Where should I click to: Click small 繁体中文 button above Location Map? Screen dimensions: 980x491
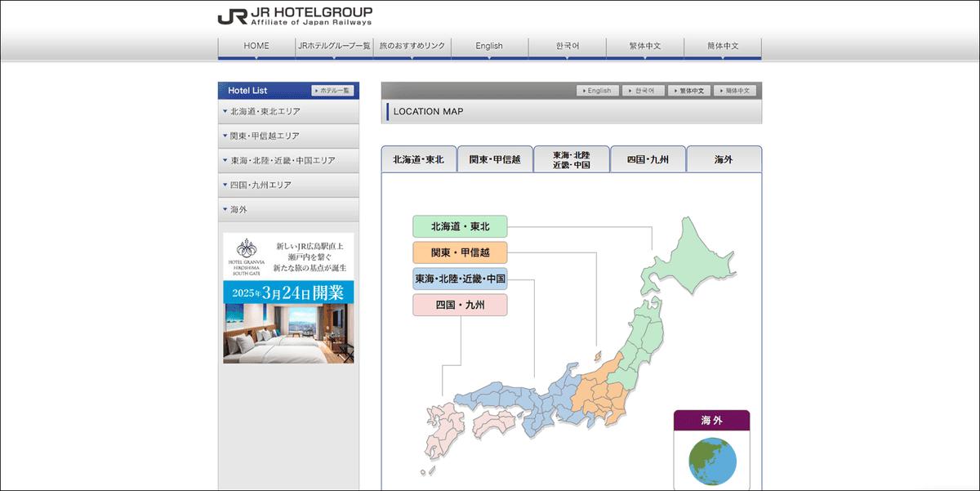tap(689, 91)
